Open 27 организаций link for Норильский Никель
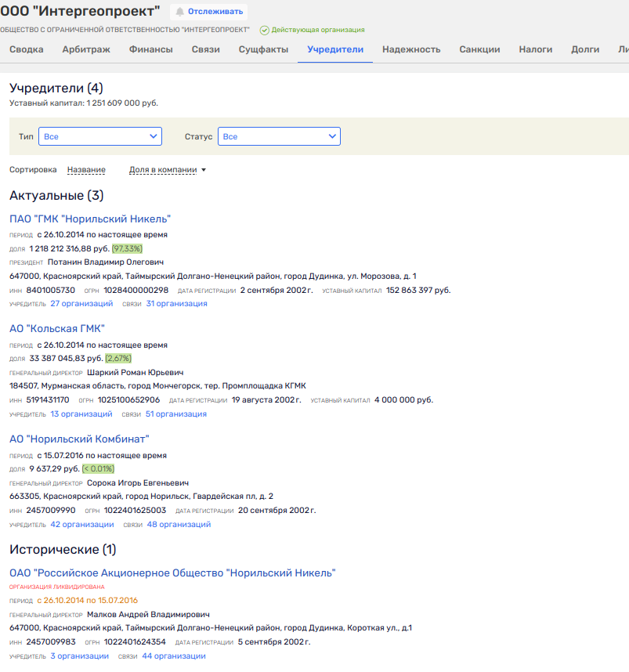Viewport: 629px width, 672px height. tap(81, 303)
